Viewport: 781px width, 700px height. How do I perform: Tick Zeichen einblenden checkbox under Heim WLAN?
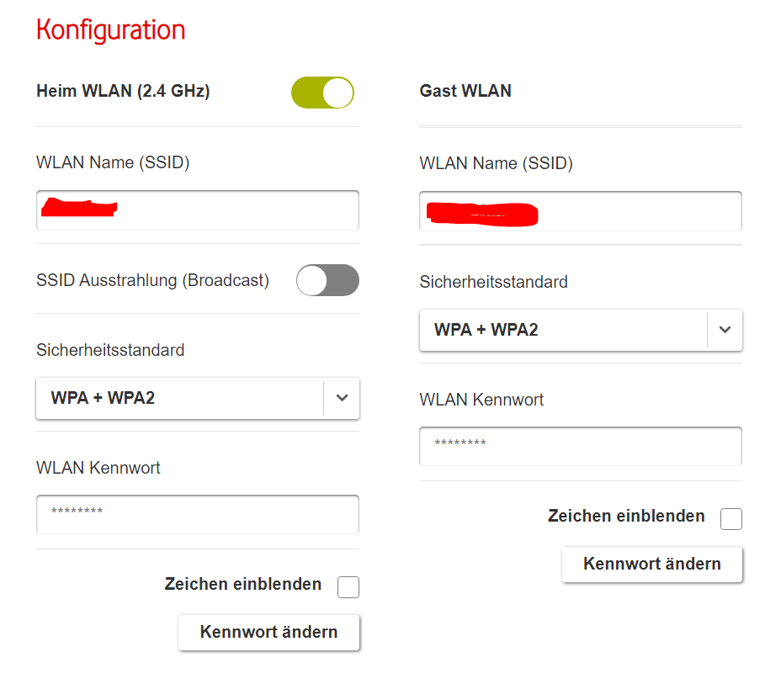(348, 587)
